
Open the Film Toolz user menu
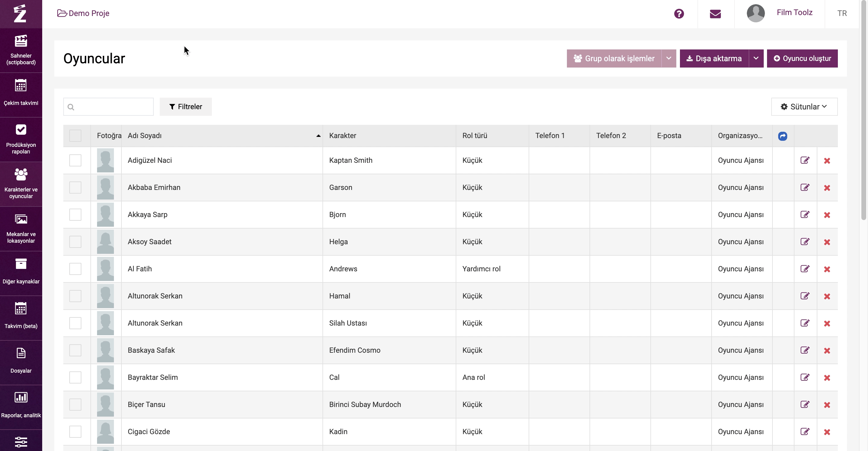(x=794, y=12)
